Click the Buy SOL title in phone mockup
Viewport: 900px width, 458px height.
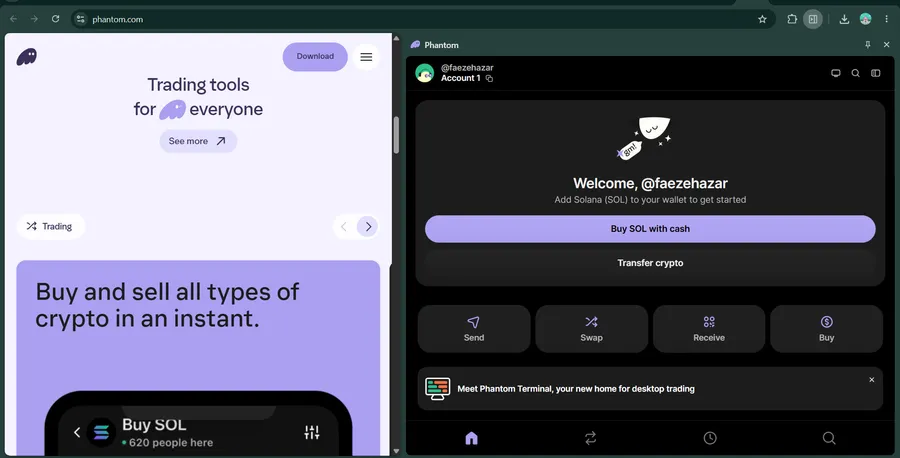(x=154, y=425)
